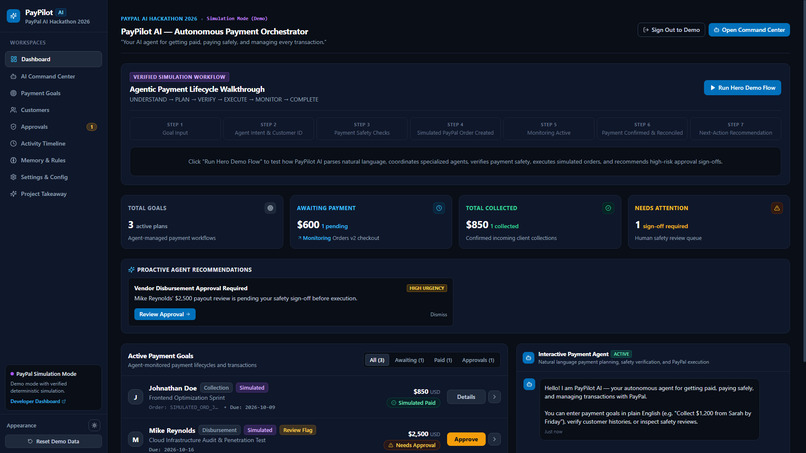Toggle Appearance theme button
Image resolution: width=806 pixels, height=453 pixels.
(x=94, y=425)
